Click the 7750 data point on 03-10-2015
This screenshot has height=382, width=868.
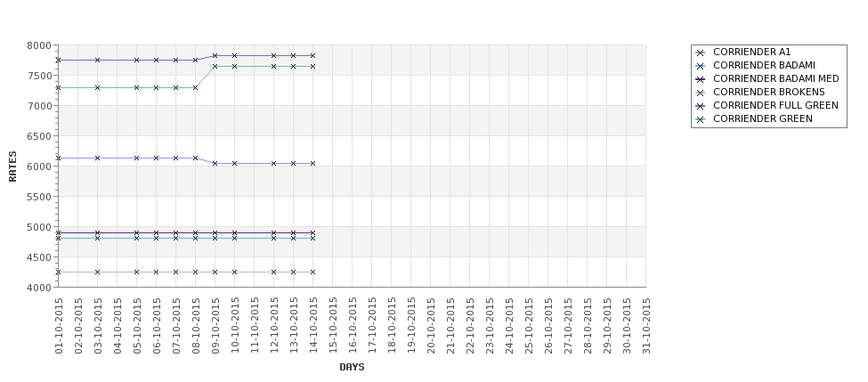tap(98, 60)
